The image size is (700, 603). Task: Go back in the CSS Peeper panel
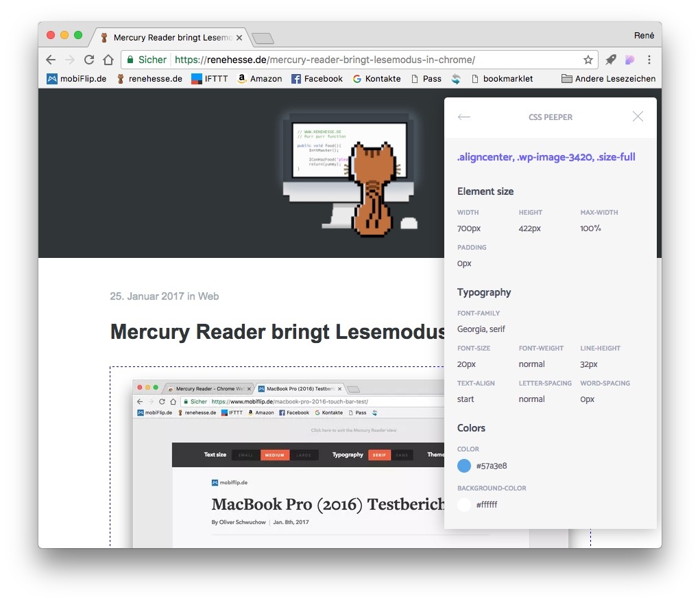pyautogui.click(x=464, y=117)
